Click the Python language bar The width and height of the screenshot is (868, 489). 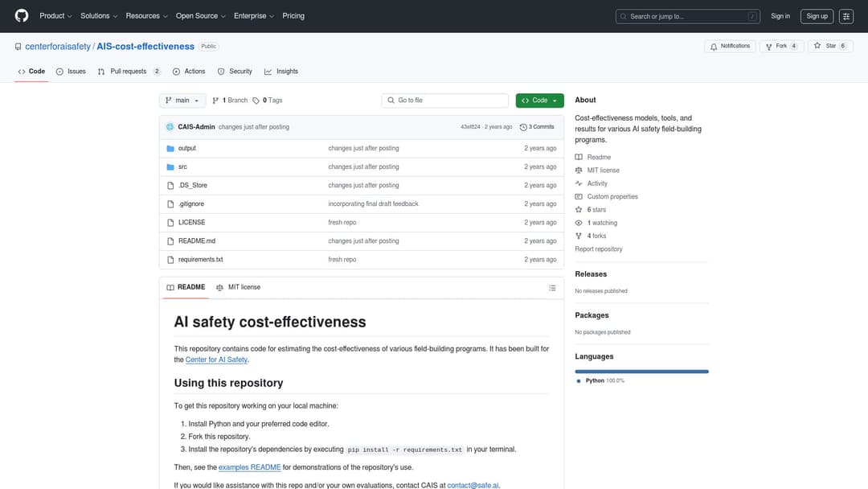[x=641, y=372]
